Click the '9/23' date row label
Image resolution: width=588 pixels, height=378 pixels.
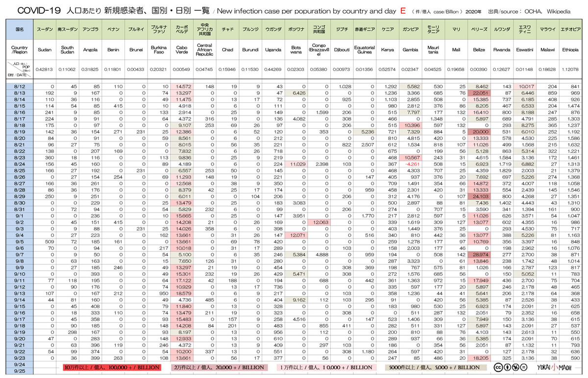pos(20,358)
